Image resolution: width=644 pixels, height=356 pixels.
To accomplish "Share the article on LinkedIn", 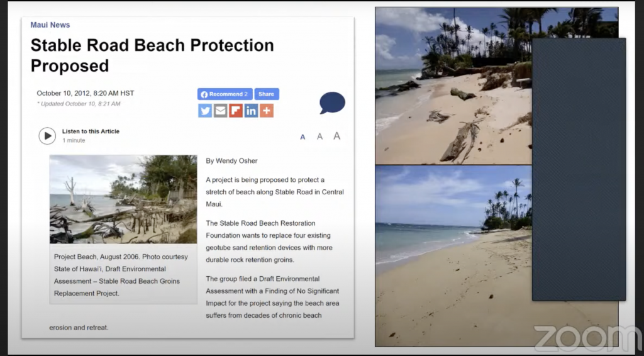I will (251, 111).
